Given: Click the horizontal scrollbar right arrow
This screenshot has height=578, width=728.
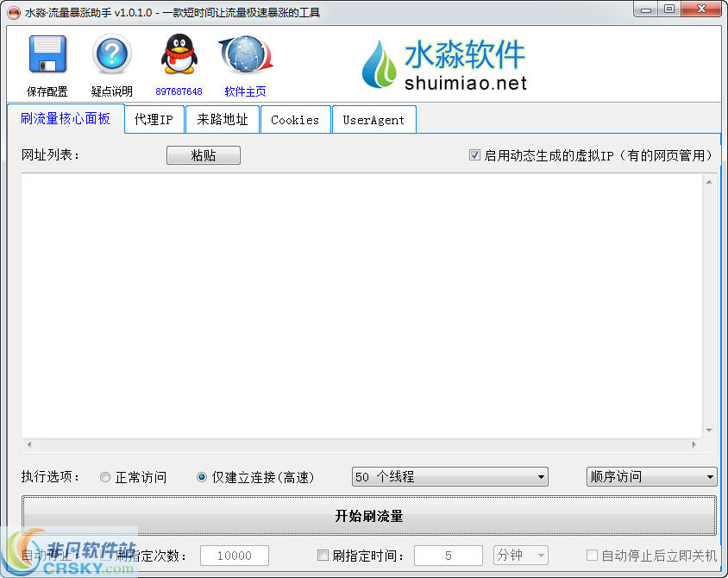Looking at the screenshot, I should 694,445.
